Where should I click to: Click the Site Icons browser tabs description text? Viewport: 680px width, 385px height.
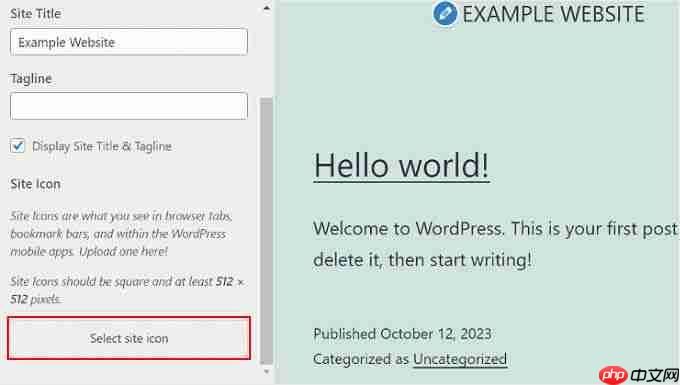tap(121, 234)
